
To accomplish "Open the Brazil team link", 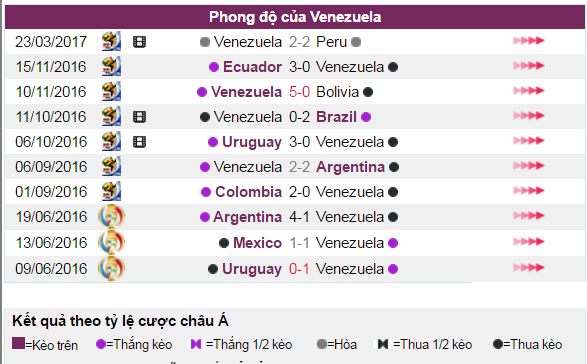I will tap(336, 117).
